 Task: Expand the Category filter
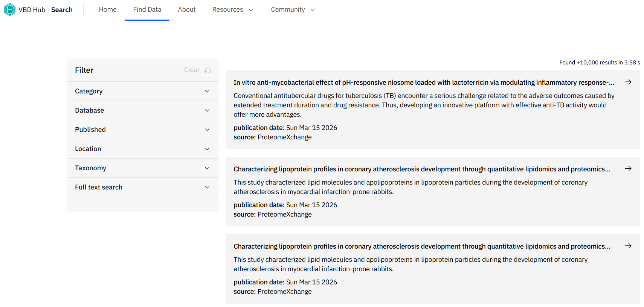[143, 91]
